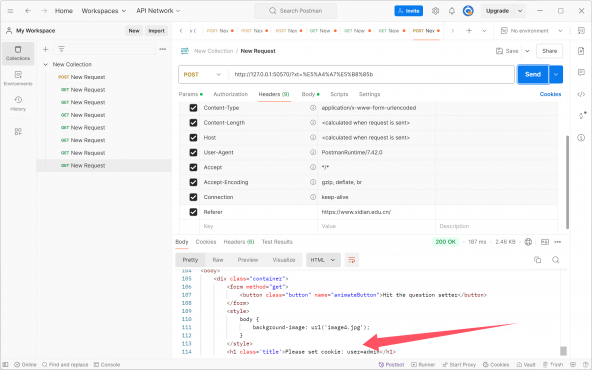This screenshot has height=370, width=592.
Task: Open the History sidebar icon
Action: click(x=18, y=103)
